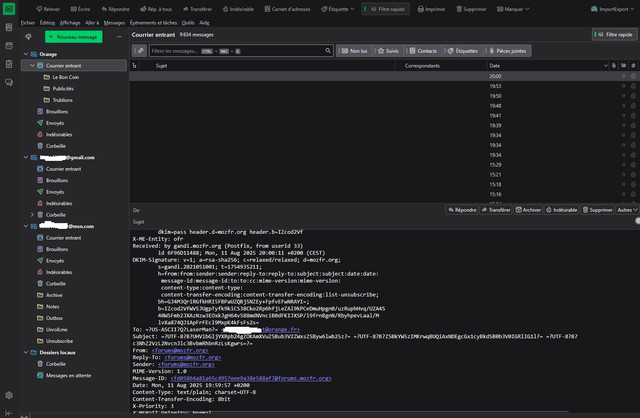Click Répondre in the top toolbar
The image size is (640, 418).
(116, 9)
